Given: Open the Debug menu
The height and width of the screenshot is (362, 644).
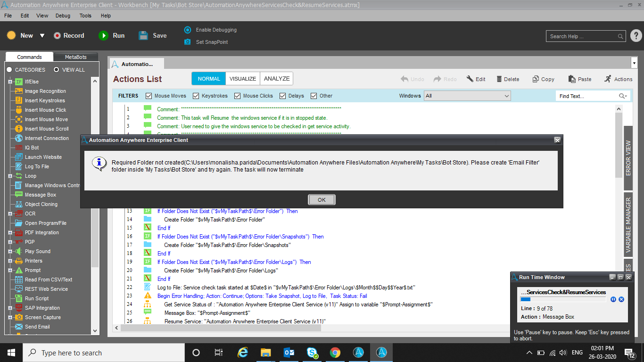Looking at the screenshot, I should 63,16.
